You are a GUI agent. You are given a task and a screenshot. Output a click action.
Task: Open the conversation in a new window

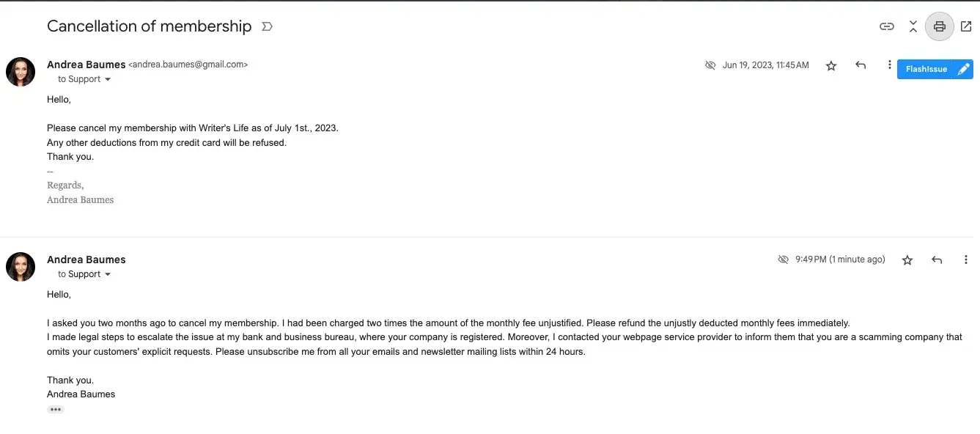[x=966, y=26]
